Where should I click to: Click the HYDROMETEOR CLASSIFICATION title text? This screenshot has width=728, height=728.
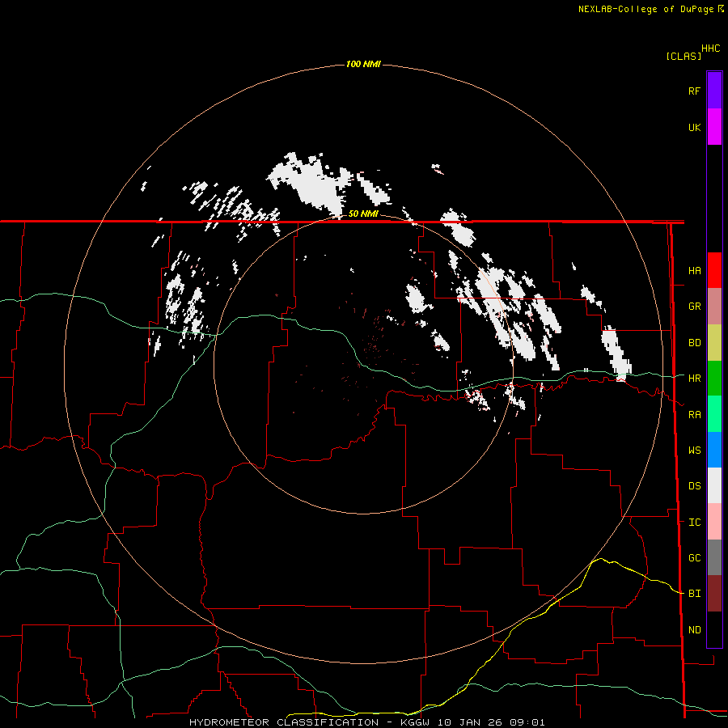284,722
